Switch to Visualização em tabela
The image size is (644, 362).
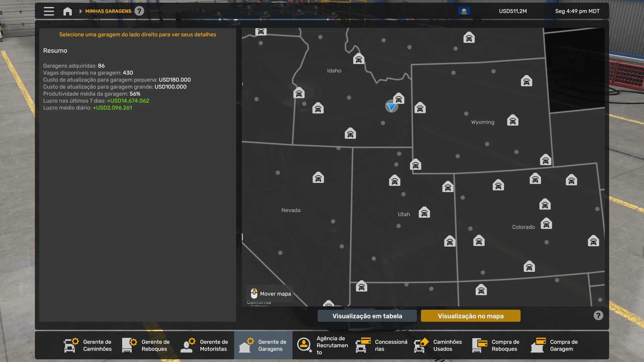pyautogui.click(x=367, y=316)
